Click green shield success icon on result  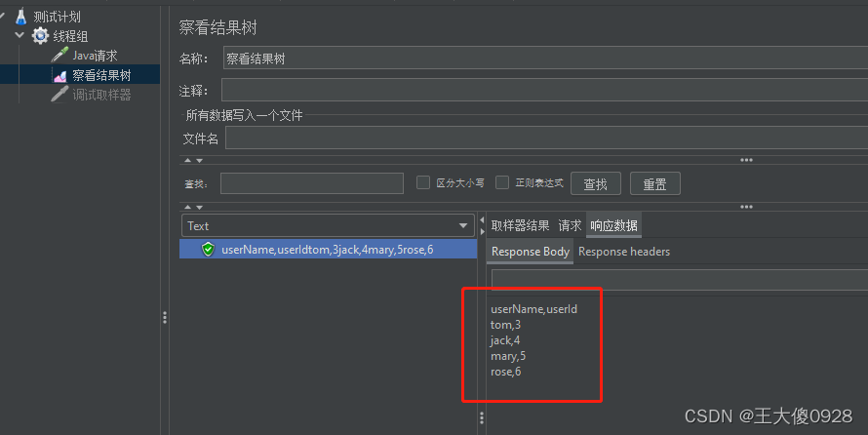click(x=208, y=250)
